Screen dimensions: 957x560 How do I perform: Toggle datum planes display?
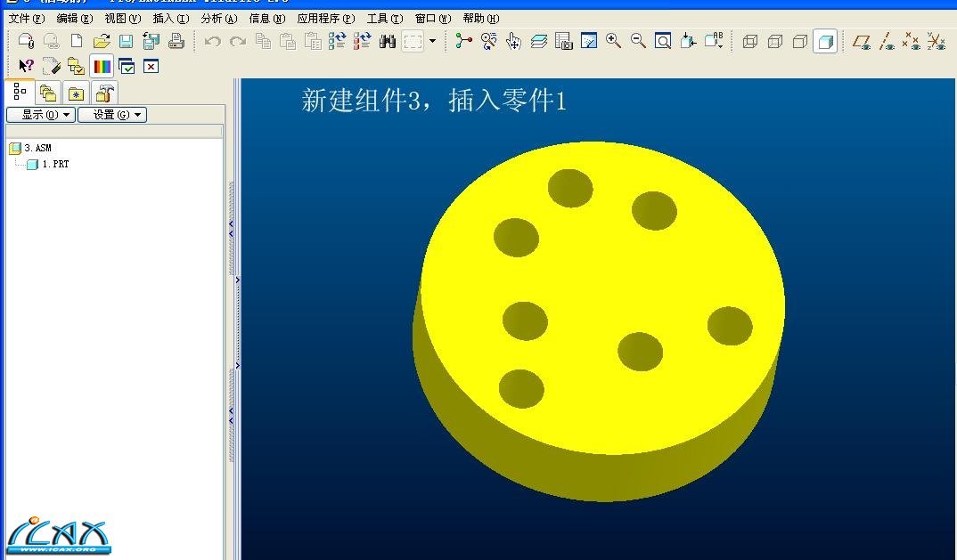862,42
